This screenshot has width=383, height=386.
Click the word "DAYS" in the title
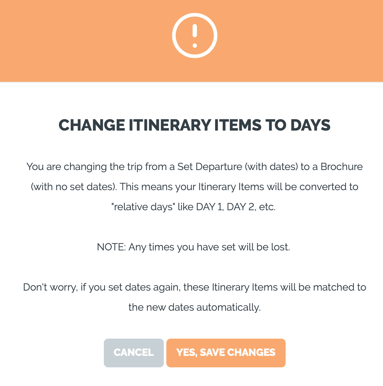point(310,125)
